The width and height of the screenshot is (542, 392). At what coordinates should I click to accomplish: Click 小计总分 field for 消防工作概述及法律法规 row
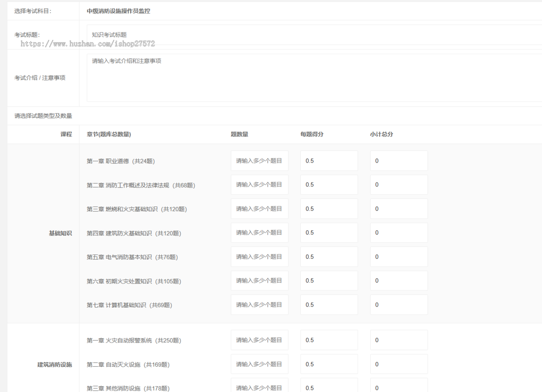pos(399,185)
